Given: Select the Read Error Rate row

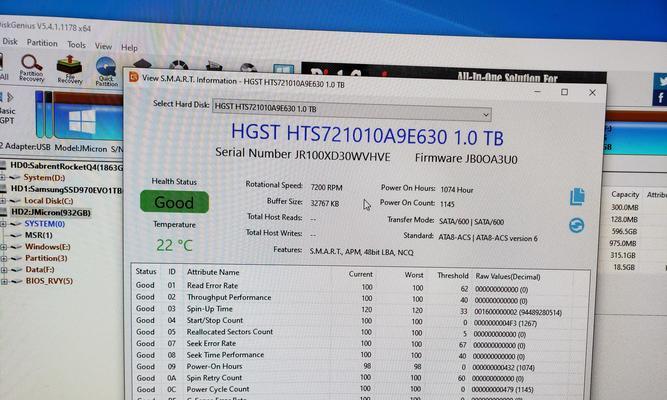Looking at the screenshot, I should tap(359, 286).
